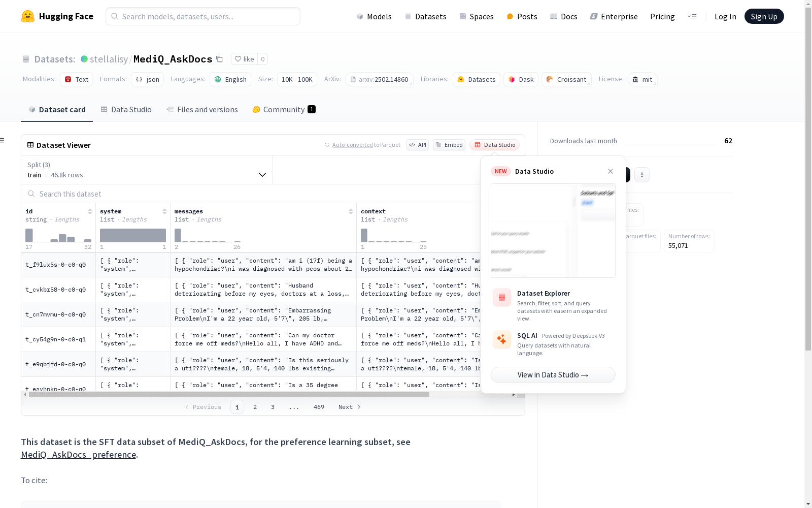Viewport: 812px width, 508px height.
Task: Click the json format tag
Action: (x=147, y=79)
